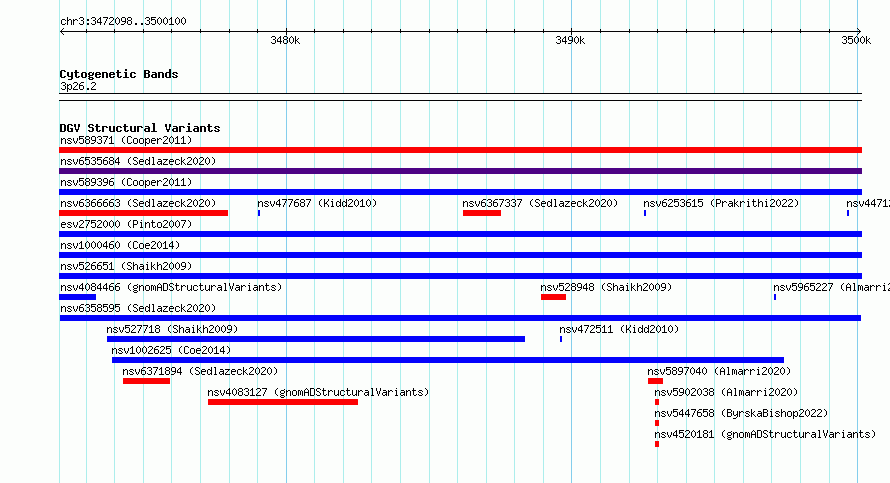Click the small red nsv5447658 marker
Image resolution: width=890 pixels, height=483 pixels.
tap(657, 423)
